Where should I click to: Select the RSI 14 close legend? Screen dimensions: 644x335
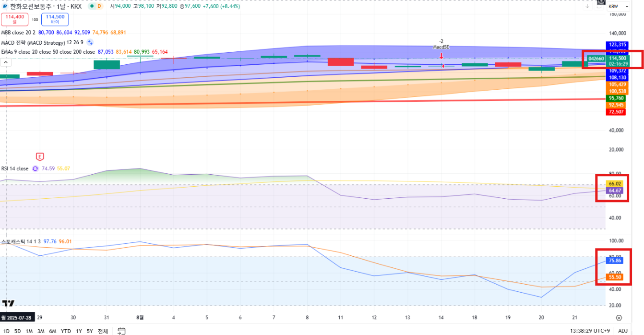(x=14, y=168)
